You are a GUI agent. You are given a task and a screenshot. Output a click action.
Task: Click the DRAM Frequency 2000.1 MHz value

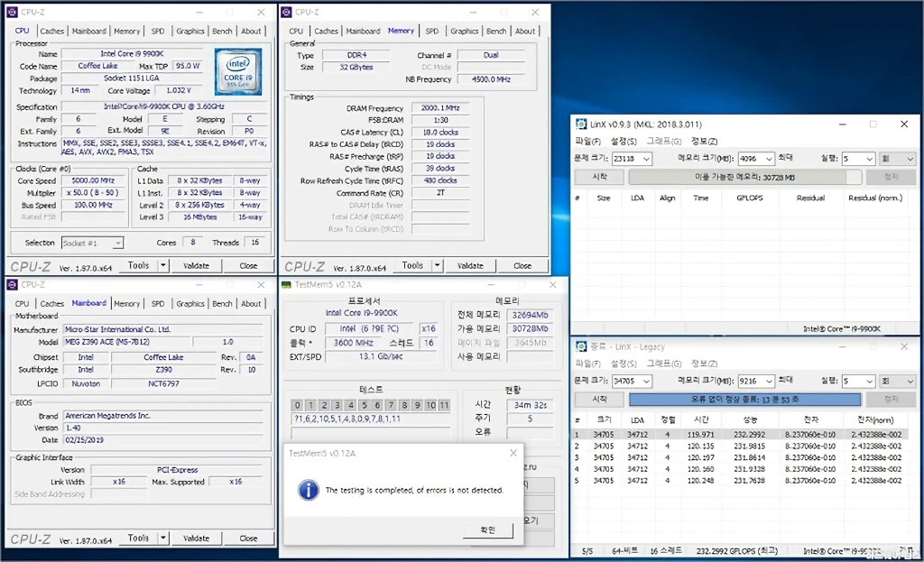(440, 108)
